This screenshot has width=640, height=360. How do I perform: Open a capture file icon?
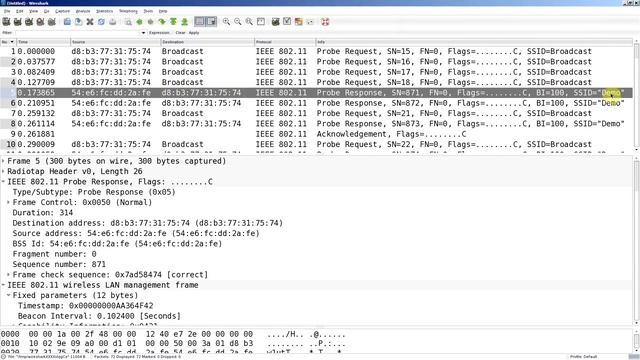click(x=67, y=22)
